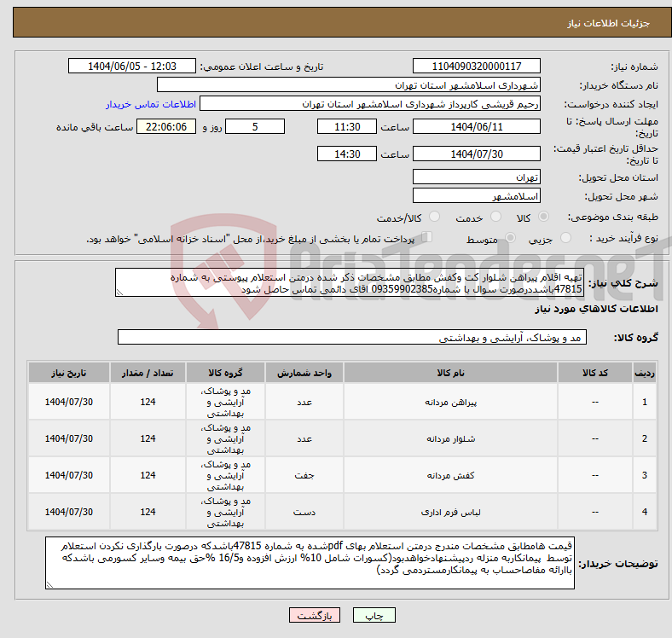Click row number 1 in the items table
This screenshot has width=672, height=638.
click(644, 402)
